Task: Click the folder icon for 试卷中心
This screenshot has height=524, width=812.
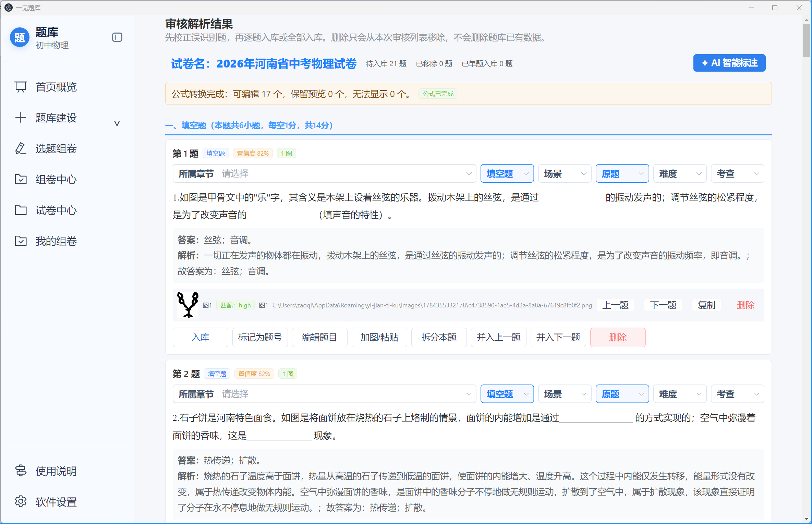Action: [x=21, y=210]
